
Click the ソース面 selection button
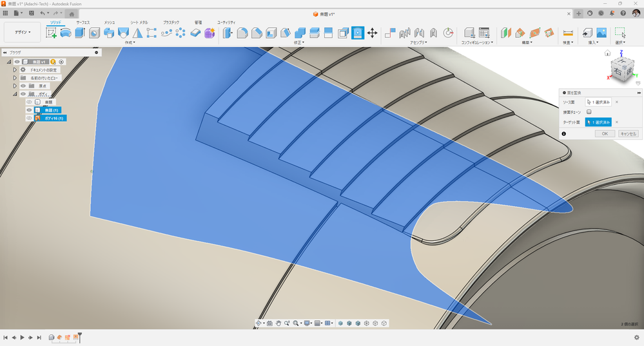pyautogui.click(x=598, y=102)
